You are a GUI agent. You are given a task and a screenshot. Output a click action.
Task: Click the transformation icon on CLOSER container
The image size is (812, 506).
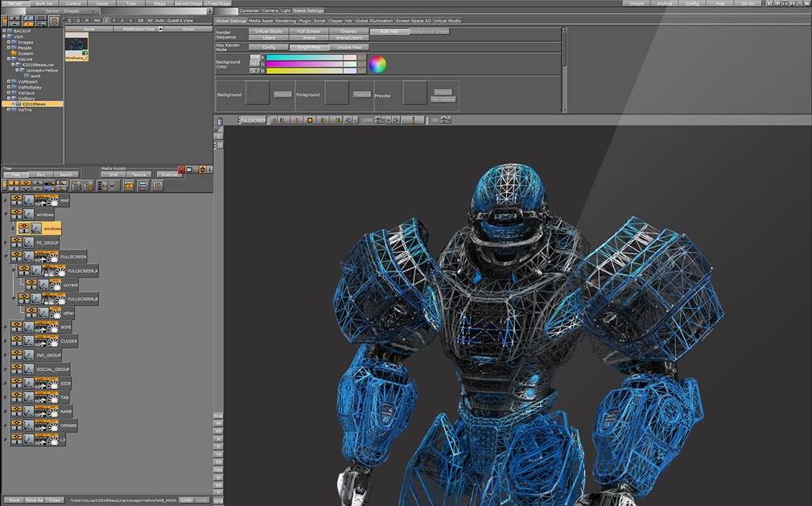(x=28, y=341)
